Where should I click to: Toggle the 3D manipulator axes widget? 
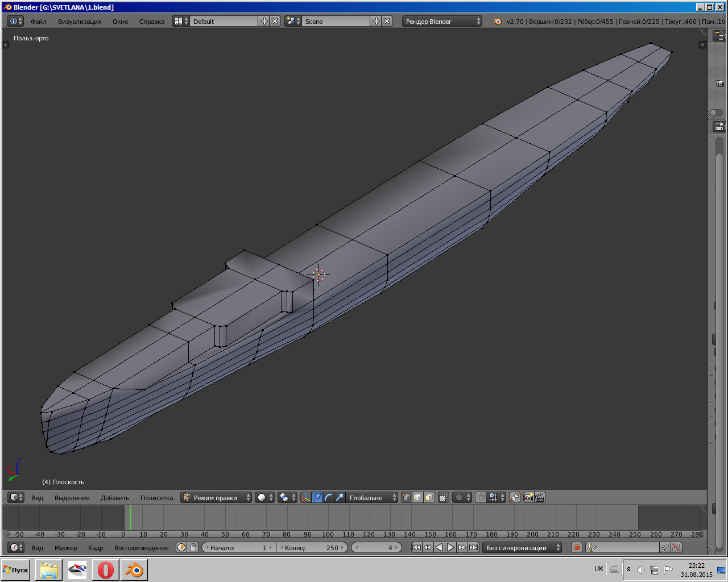[306, 497]
